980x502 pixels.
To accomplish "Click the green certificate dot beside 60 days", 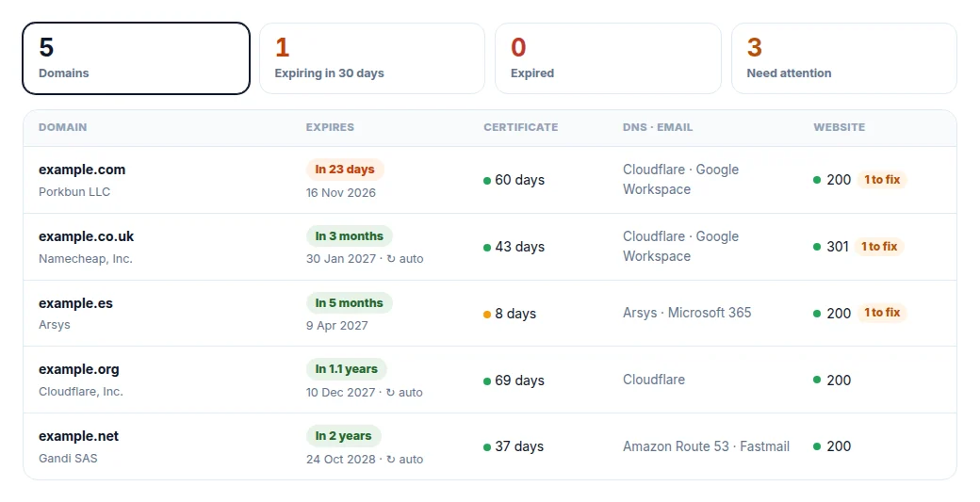I will [x=487, y=181].
